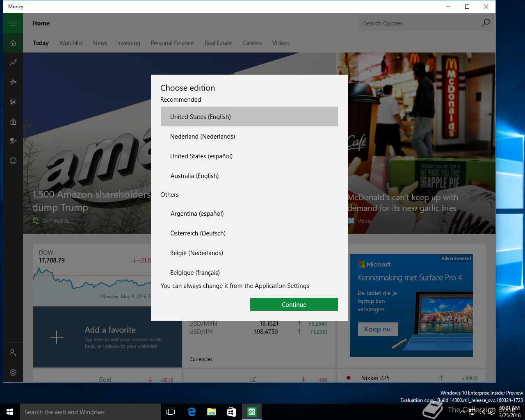Open the Nikkei 225 row
Image resolution: width=525 pixels, height=420 pixels.
[x=411, y=378]
